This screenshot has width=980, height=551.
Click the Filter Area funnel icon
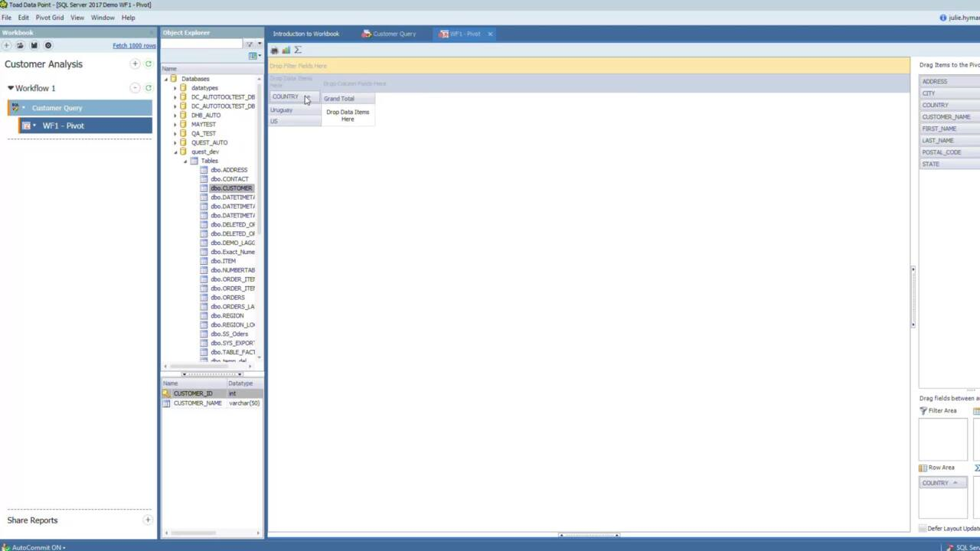tap(923, 411)
